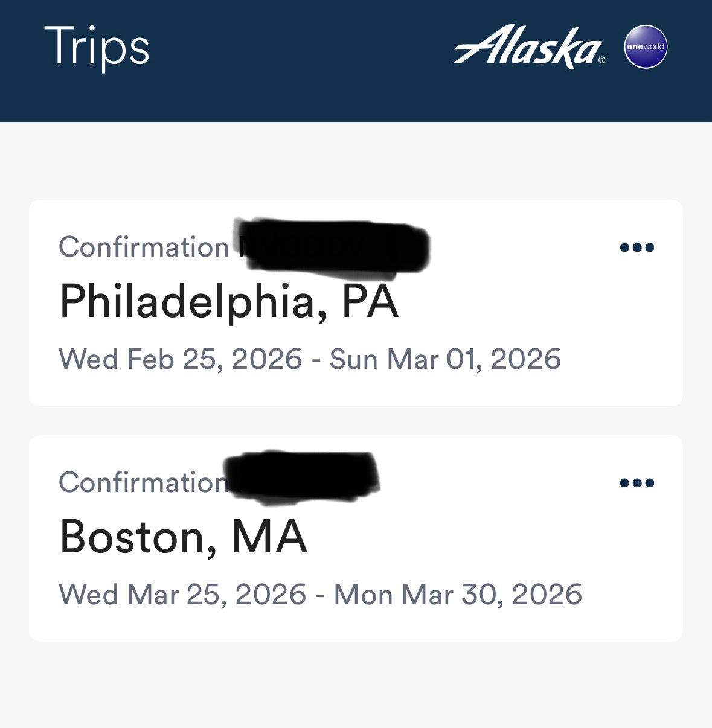The width and height of the screenshot is (712, 728).
Task: Click the "Sun Mar 01, 2026" return date
Action: click(x=445, y=359)
